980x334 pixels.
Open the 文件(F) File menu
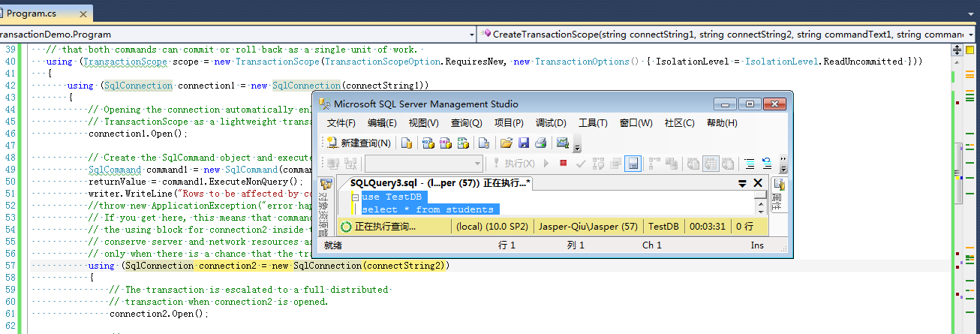coord(341,123)
